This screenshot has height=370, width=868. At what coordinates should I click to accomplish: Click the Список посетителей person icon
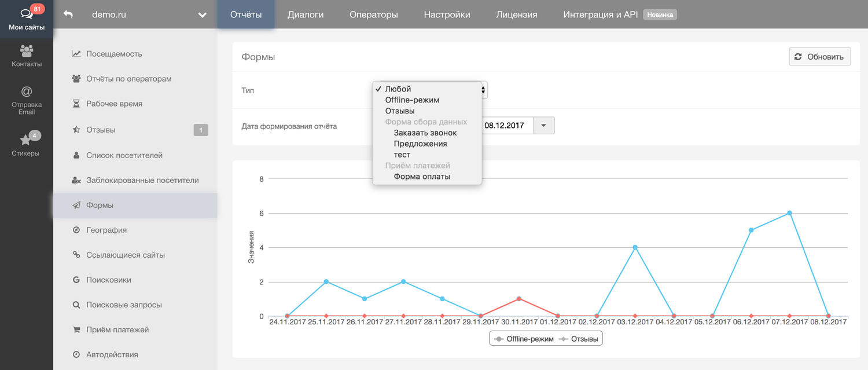[x=76, y=155]
